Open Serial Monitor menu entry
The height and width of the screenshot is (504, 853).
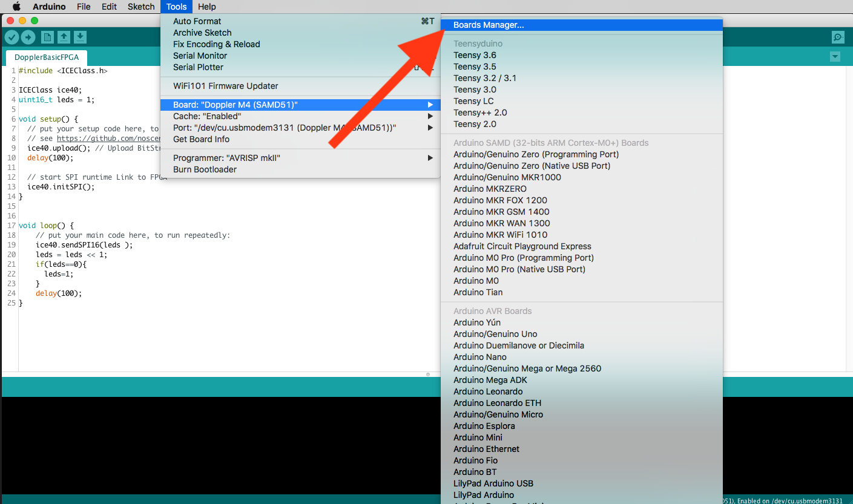(x=300, y=56)
